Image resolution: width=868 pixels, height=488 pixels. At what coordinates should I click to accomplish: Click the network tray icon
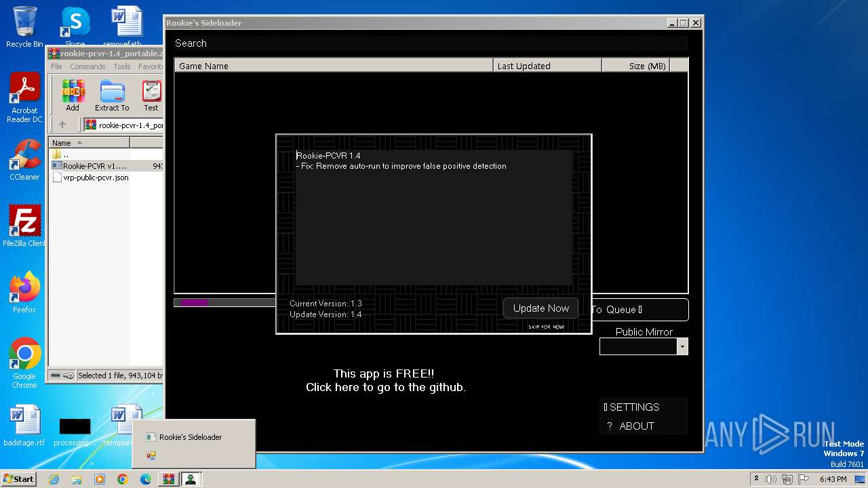787,479
